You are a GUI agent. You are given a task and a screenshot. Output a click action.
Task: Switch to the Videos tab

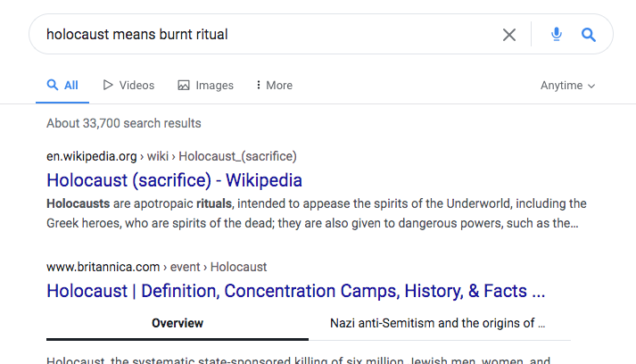[128, 86]
